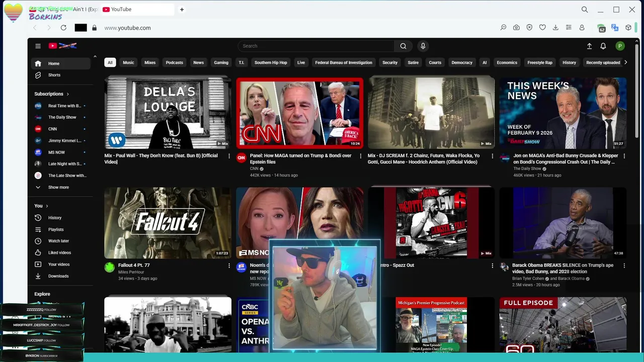Screen dimensions: 644x362
Task: Open browser downloads icon
Action: (x=555, y=28)
